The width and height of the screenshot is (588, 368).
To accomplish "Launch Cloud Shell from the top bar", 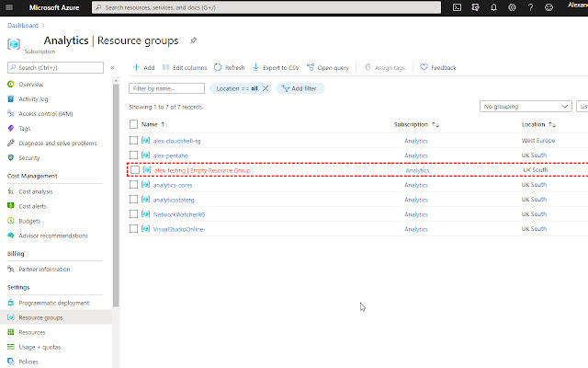I will click(x=457, y=7).
